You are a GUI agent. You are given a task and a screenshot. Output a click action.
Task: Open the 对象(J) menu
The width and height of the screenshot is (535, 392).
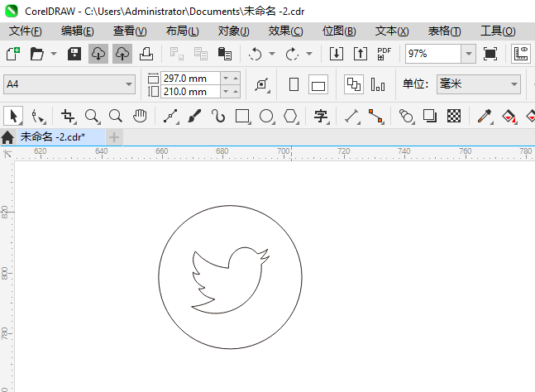coord(234,31)
